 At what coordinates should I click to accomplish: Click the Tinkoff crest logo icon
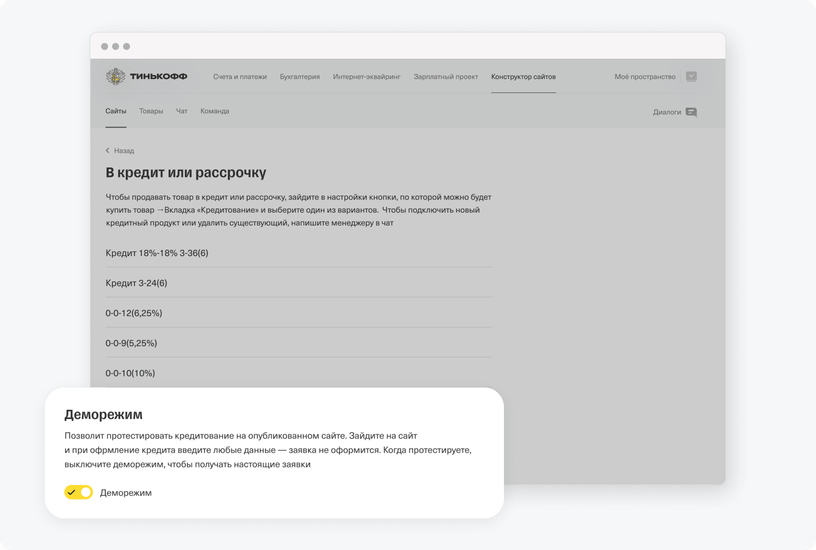(x=116, y=76)
